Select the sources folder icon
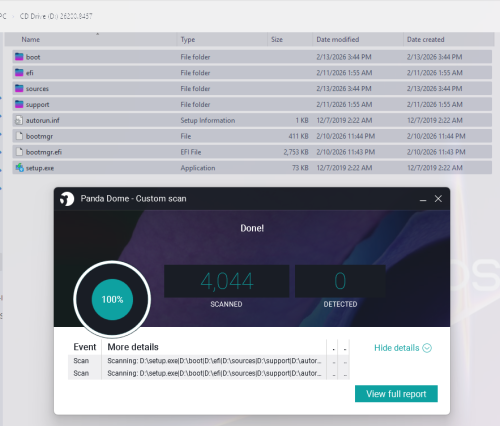The width and height of the screenshot is (500, 426). click(19, 89)
